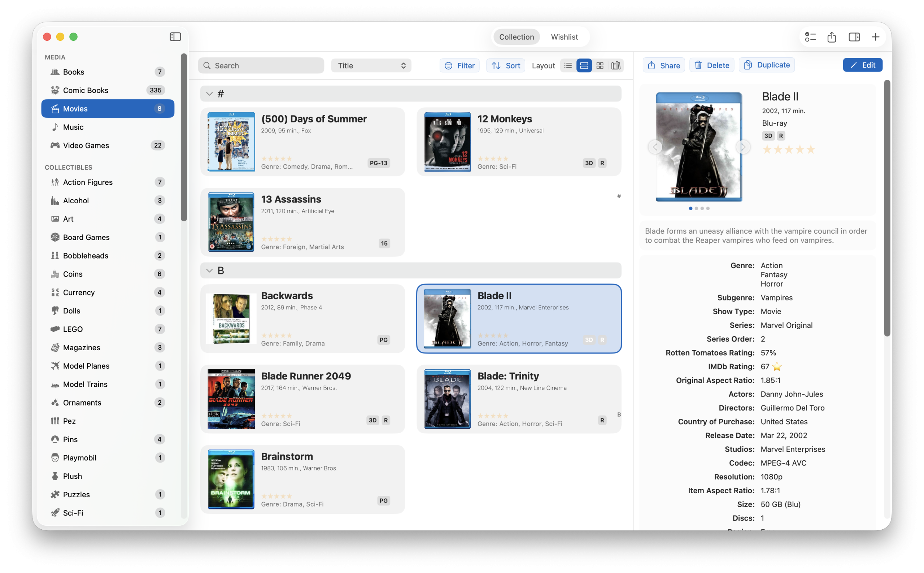This screenshot has width=924, height=573.
Task: Click the toolbar share export icon
Action: pyautogui.click(x=832, y=37)
